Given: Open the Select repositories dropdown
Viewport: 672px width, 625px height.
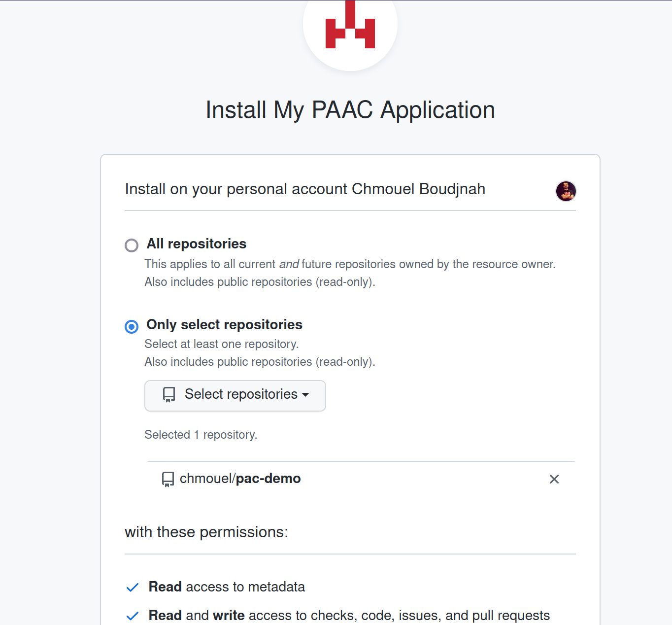Looking at the screenshot, I should tap(235, 395).
